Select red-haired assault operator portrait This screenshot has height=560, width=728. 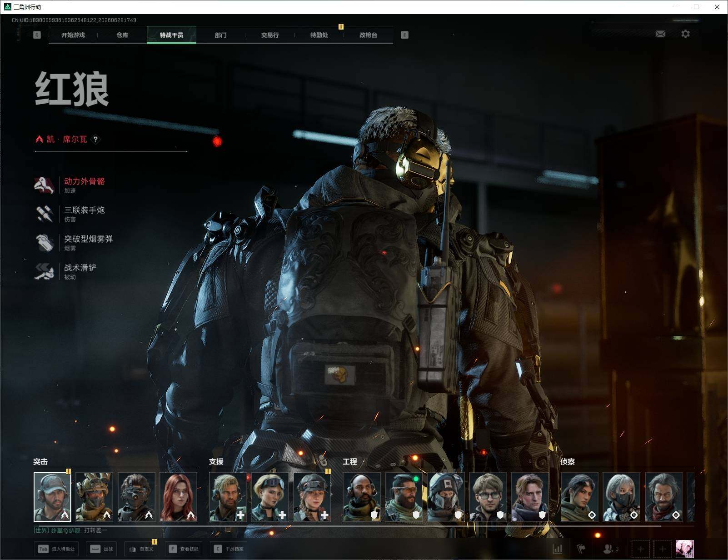[179, 497]
